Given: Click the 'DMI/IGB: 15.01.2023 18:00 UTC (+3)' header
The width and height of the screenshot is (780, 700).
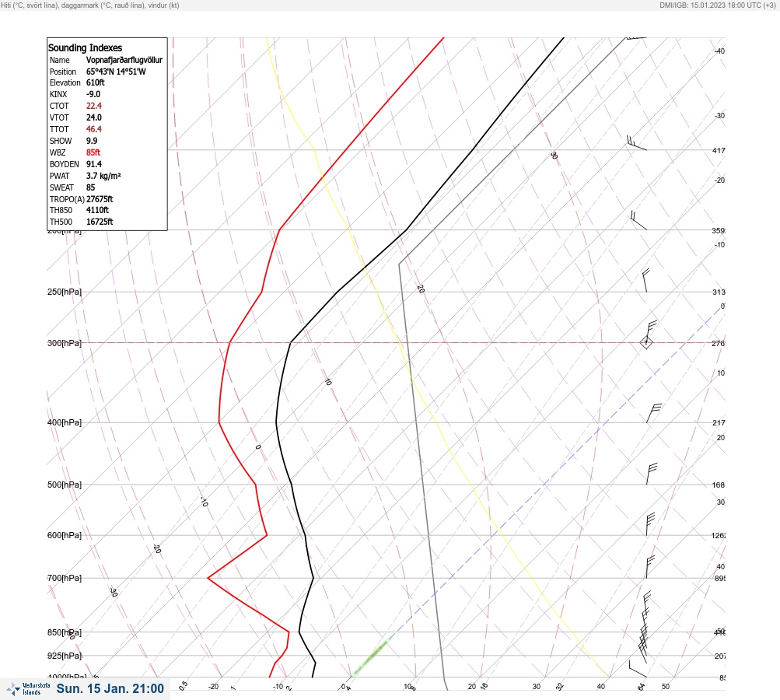Looking at the screenshot, I should pos(717,5).
